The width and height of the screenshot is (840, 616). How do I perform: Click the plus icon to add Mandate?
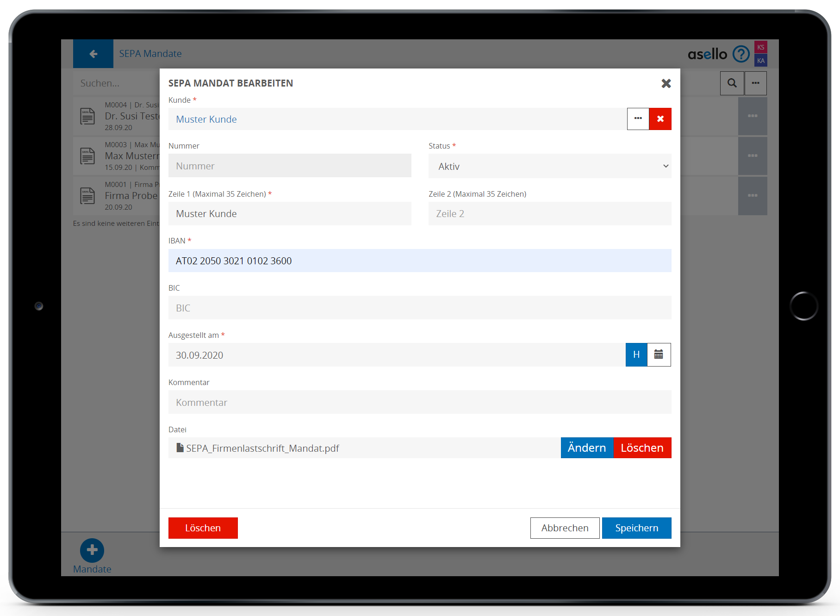pyautogui.click(x=92, y=550)
